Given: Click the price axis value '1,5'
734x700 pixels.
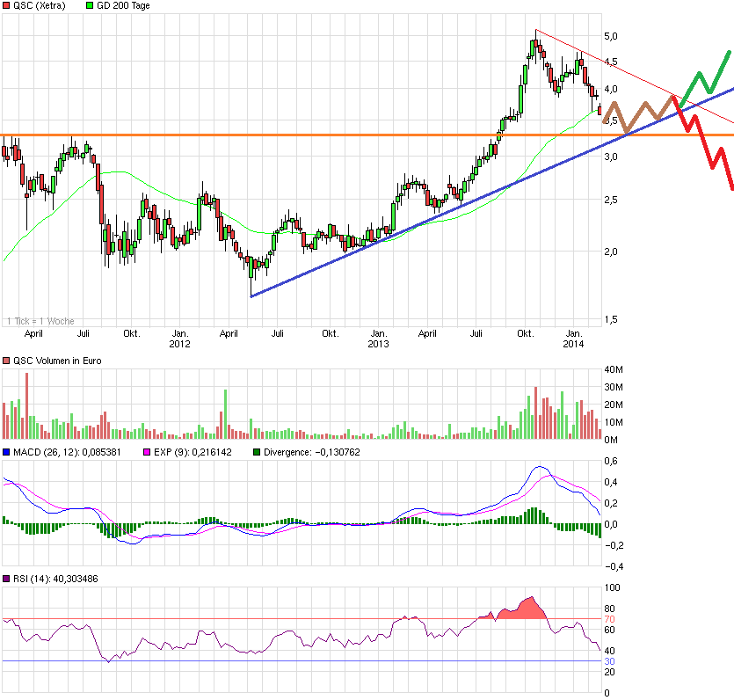Looking at the screenshot, I should coord(611,320).
